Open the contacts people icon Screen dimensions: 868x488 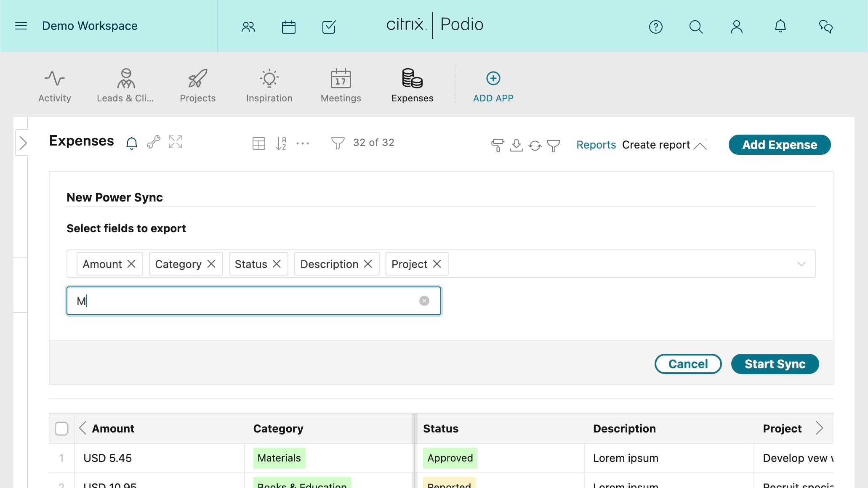point(248,27)
